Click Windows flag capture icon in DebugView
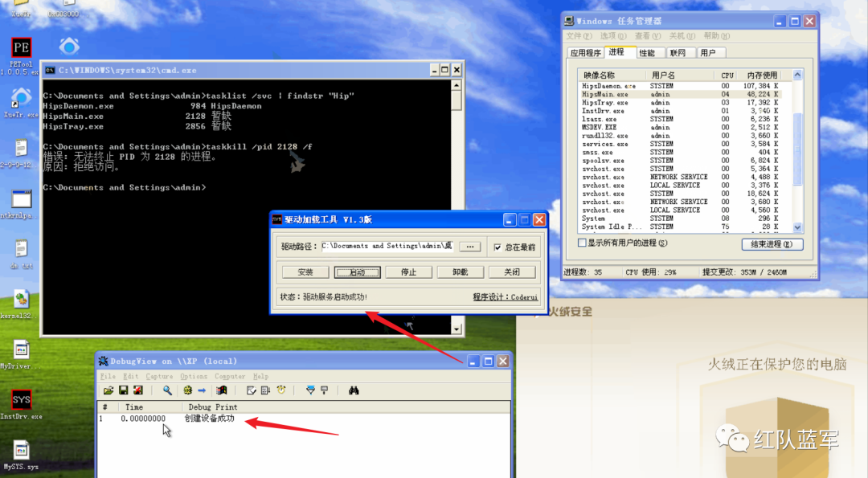 (x=222, y=390)
